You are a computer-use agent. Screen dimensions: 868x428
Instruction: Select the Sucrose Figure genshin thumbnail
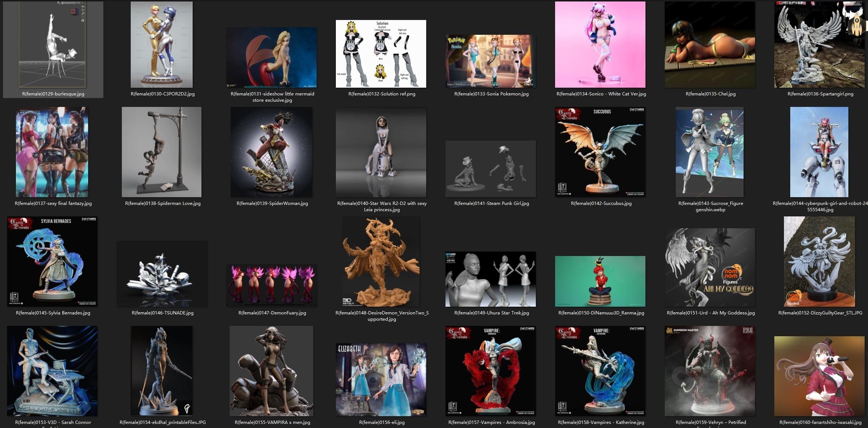[x=710, y=152]
